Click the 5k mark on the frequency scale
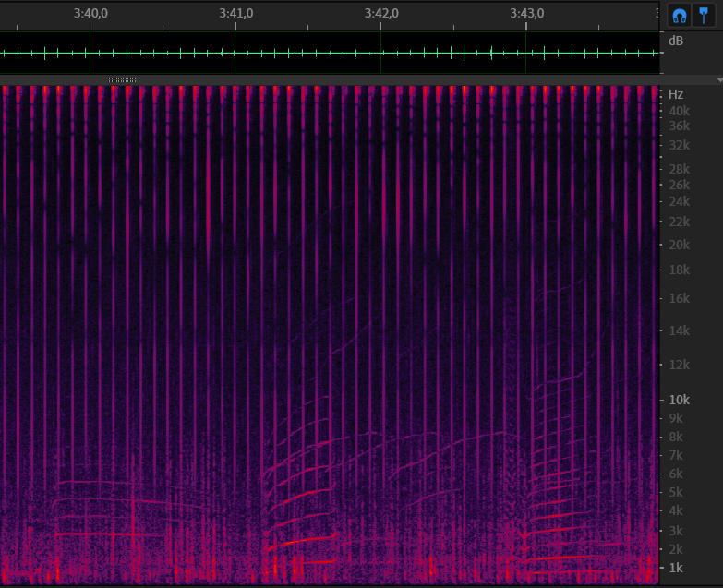The image size is (723, 588). (x=677, y=492)
